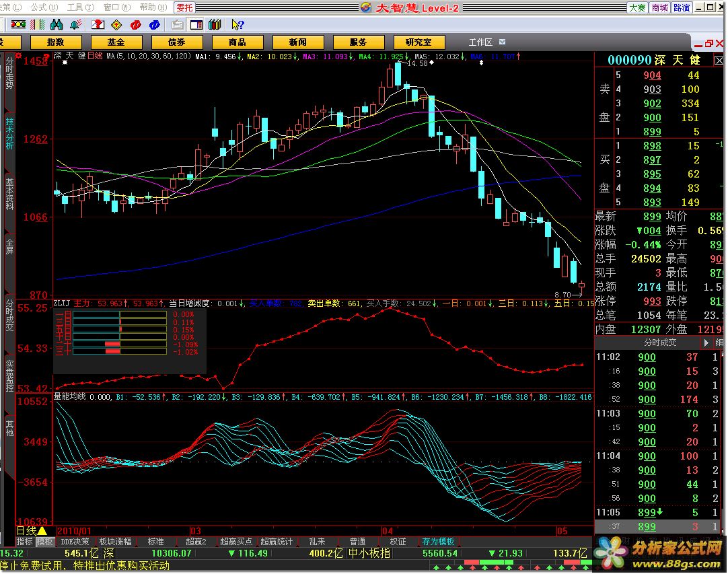The width and height of the screenshot is (728, 574).
Task: Select the 基本资料 vertical side tab
Action: pyautogui.click(x=9, y=194)
